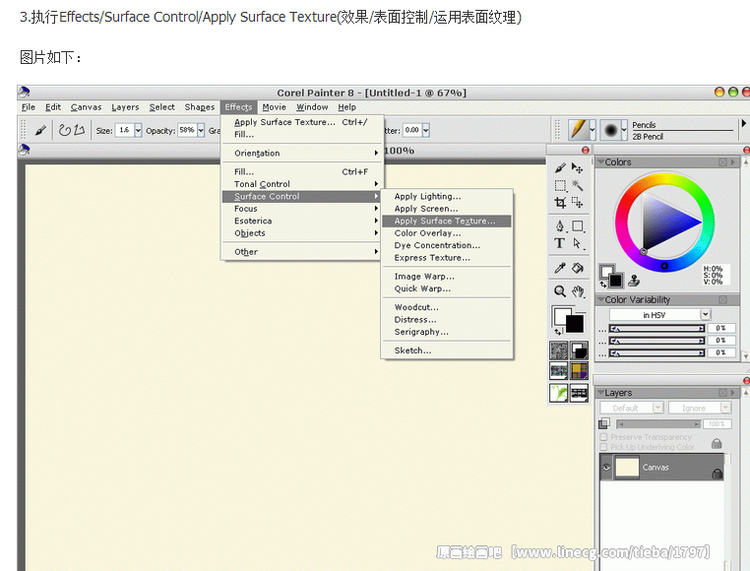Select the Magic Wand tool

(x=577, y=185)
